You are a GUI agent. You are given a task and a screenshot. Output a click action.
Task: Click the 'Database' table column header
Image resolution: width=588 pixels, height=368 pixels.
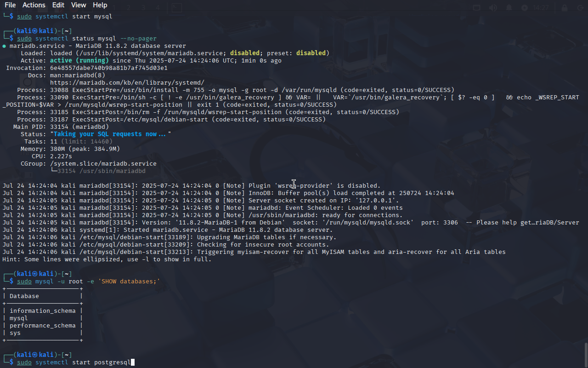[x=24, y=296]
